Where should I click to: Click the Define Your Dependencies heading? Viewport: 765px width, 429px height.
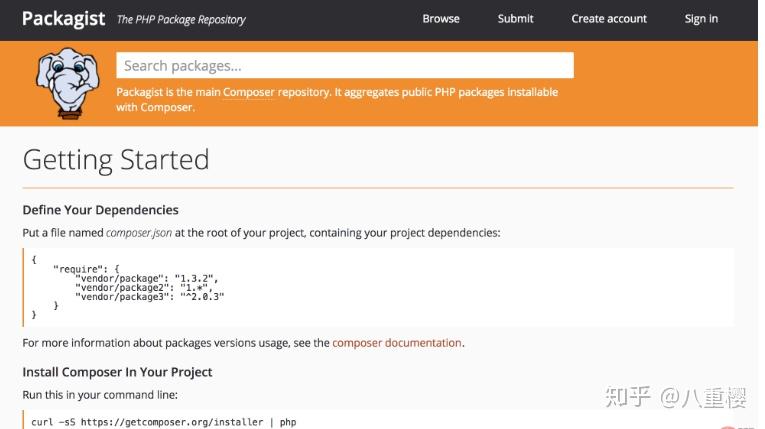100,210
